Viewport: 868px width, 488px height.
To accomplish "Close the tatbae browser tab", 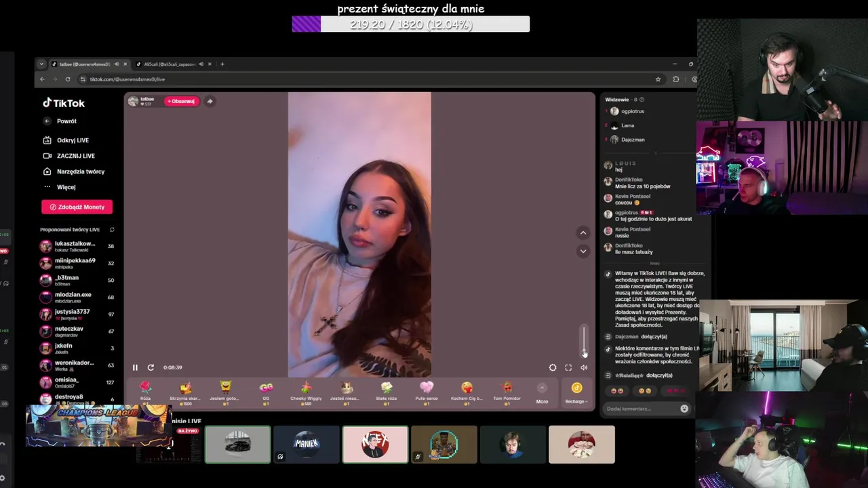I will [x=125, y=64].
